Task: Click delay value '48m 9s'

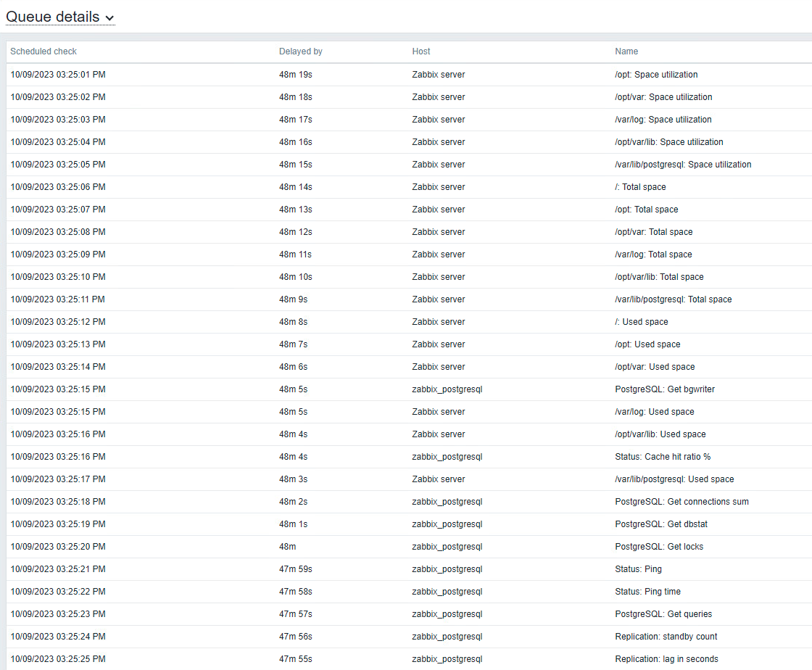Action: (x=293, y=299)
